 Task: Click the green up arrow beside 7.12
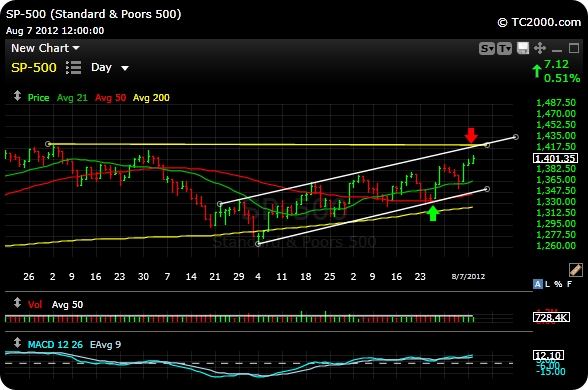(537, 71)
